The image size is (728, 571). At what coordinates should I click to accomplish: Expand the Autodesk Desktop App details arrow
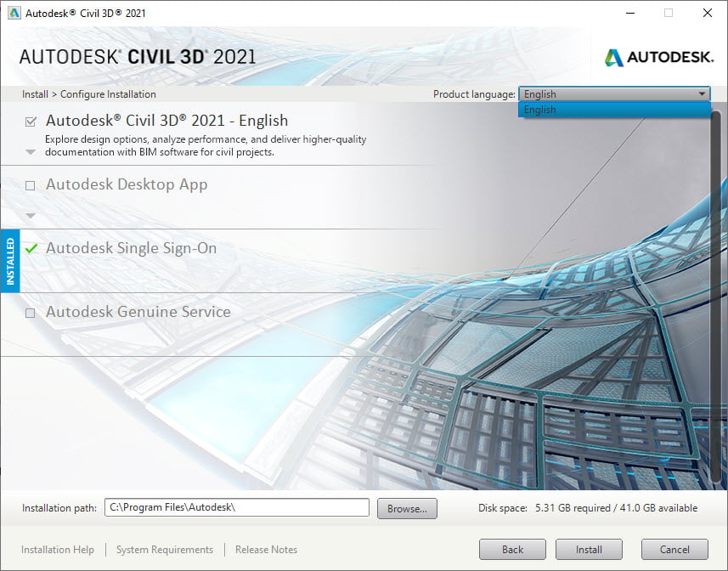[31, 216]
